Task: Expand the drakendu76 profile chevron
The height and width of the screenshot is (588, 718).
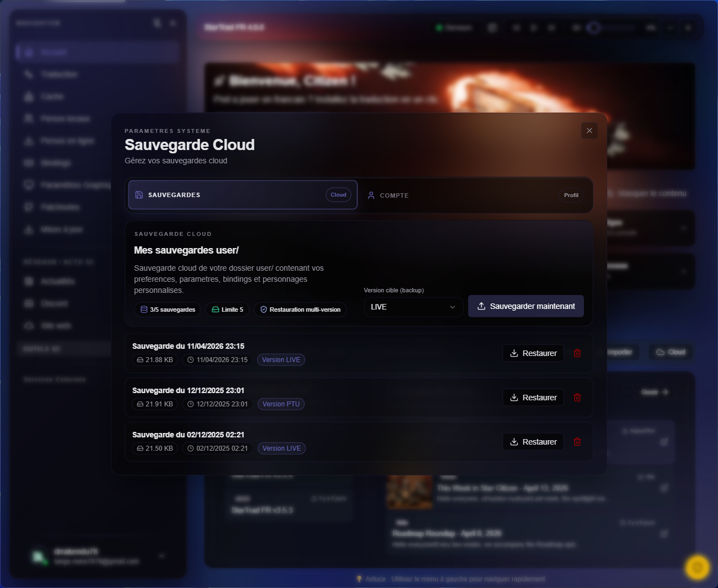Action: point(161,556)
